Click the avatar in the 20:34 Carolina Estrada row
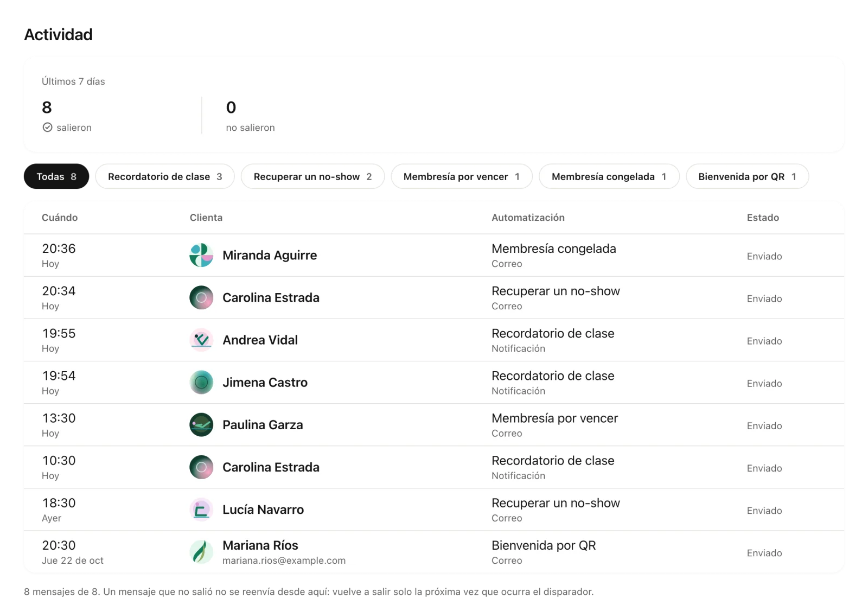This screenshot has height=598, width=868. click(201, 297)
